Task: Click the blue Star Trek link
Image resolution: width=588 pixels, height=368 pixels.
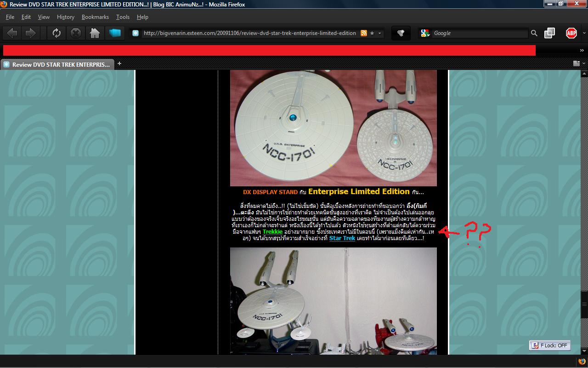Action: (342, 238)
